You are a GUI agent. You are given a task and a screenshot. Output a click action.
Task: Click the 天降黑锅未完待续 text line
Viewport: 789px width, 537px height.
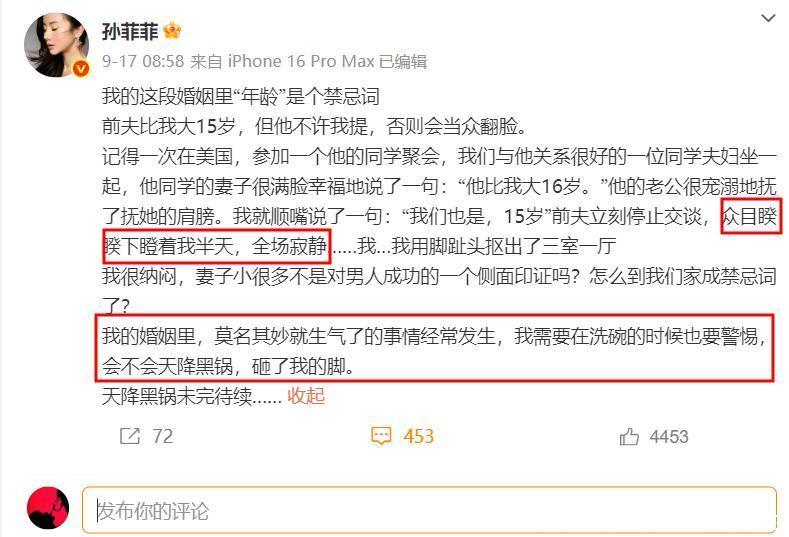[x=191, y=396]
